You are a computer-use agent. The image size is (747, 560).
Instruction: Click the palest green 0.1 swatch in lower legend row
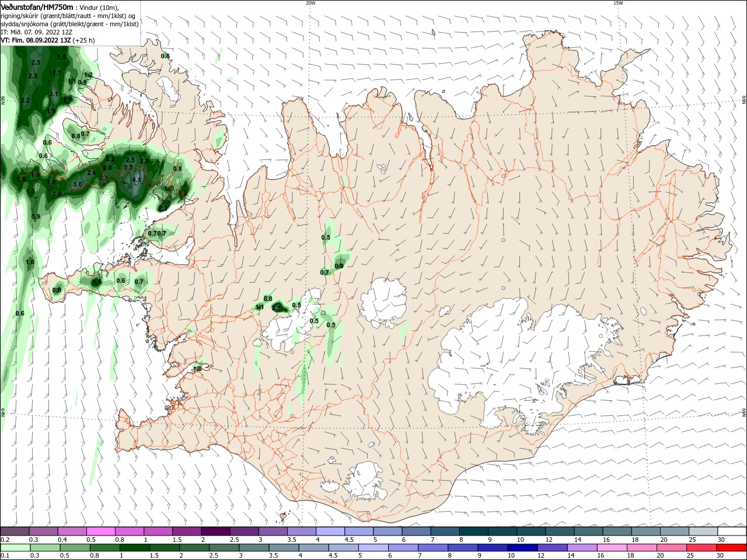(x=16, y=548)
